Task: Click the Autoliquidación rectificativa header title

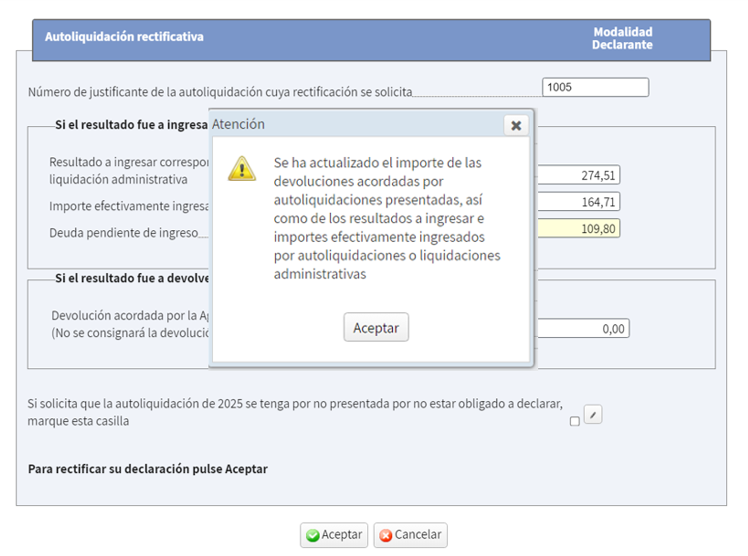Action: (x=124, y=37)
